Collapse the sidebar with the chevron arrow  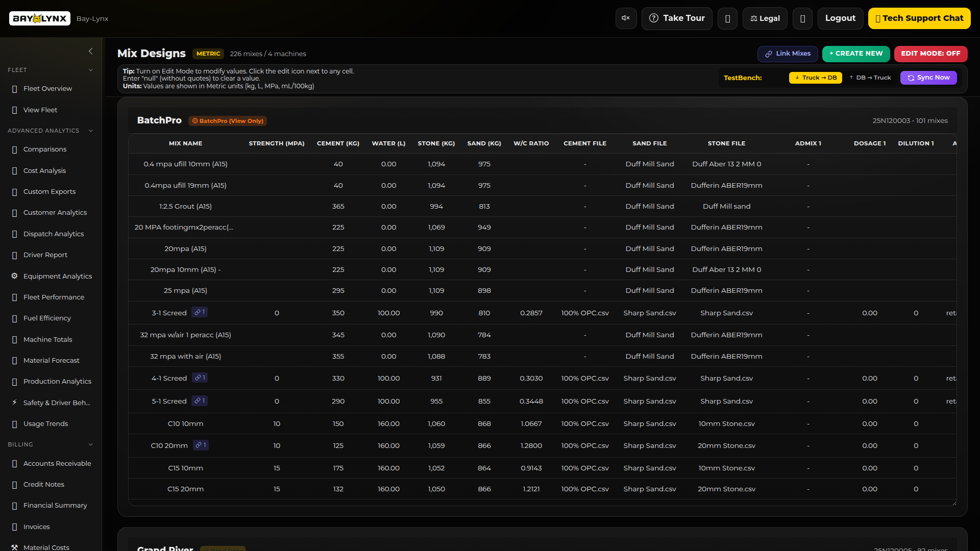click(x=91, y=51)
